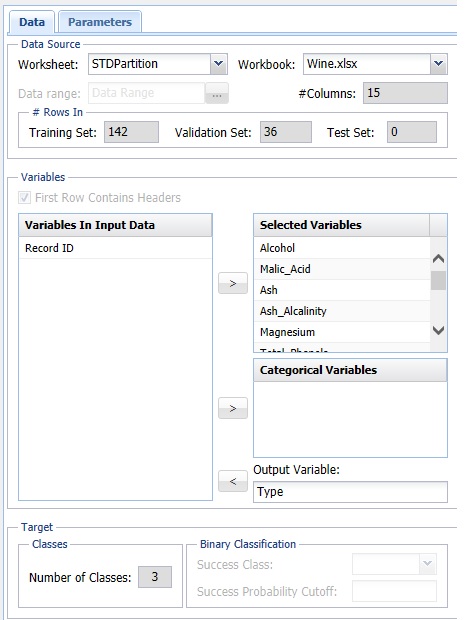Click the move-to-Selected-Variables arrow button
Viewport: 465px width, 620px height.
coord(233,283)
